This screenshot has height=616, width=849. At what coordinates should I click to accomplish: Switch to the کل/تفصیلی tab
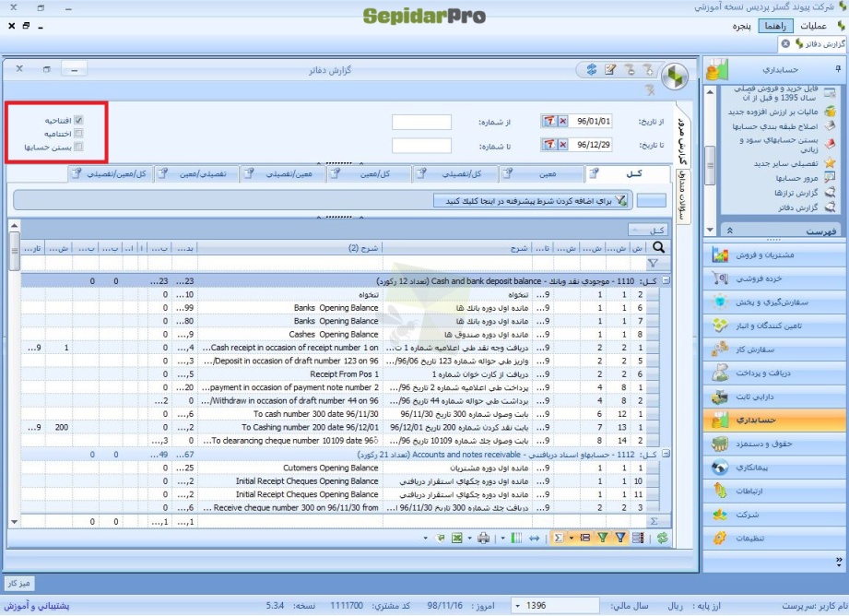[x=456, y=174]
